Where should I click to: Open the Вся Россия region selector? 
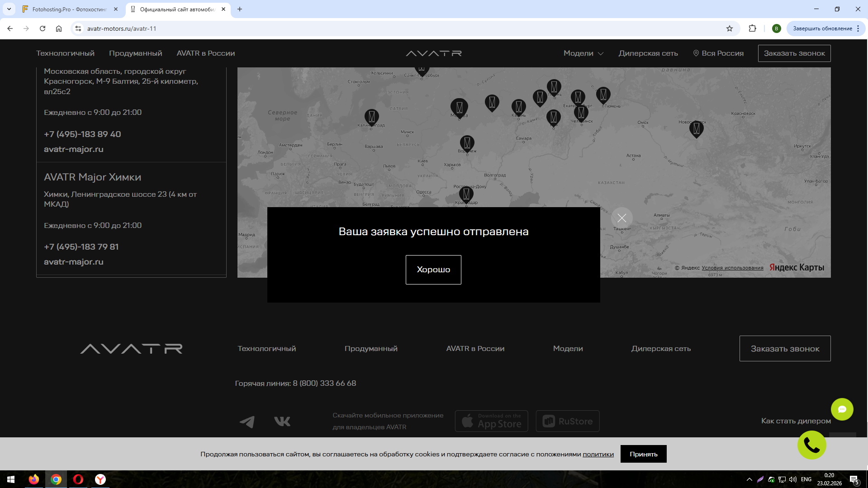718,53
